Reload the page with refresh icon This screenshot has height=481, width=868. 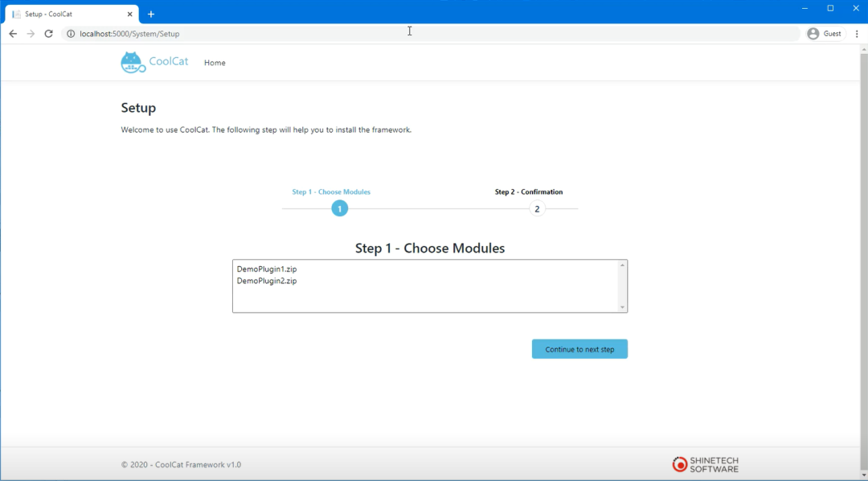pyautogui.click(x=49, y=34)
